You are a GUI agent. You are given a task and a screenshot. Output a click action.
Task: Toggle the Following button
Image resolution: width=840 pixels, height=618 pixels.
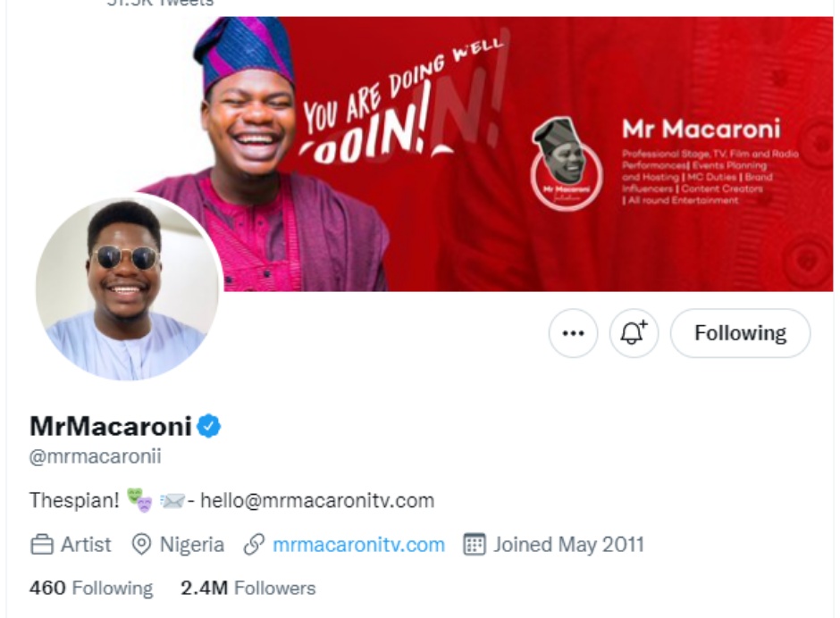[x=740, y=333]
